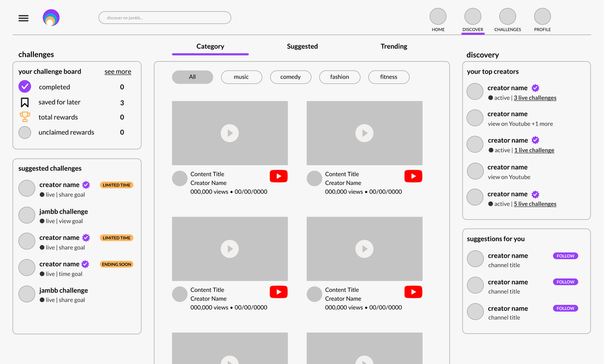
Task: Open the '5 live challenges' link
Action: (535, 204)
